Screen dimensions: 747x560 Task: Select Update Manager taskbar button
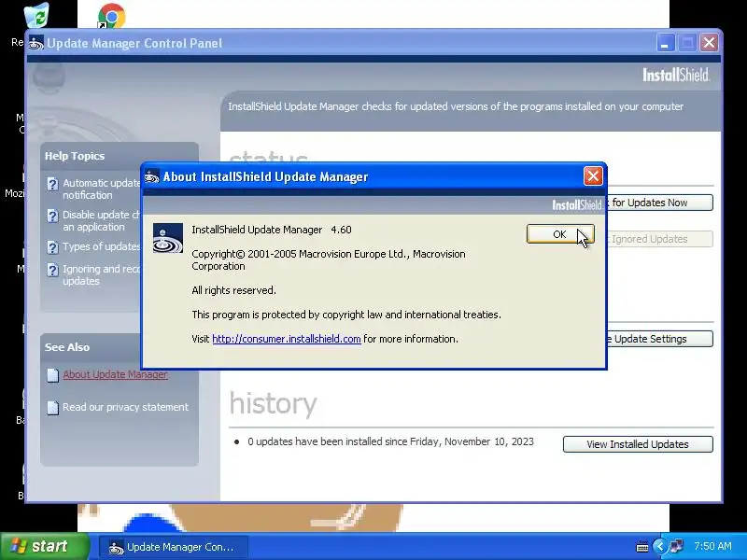174,547
